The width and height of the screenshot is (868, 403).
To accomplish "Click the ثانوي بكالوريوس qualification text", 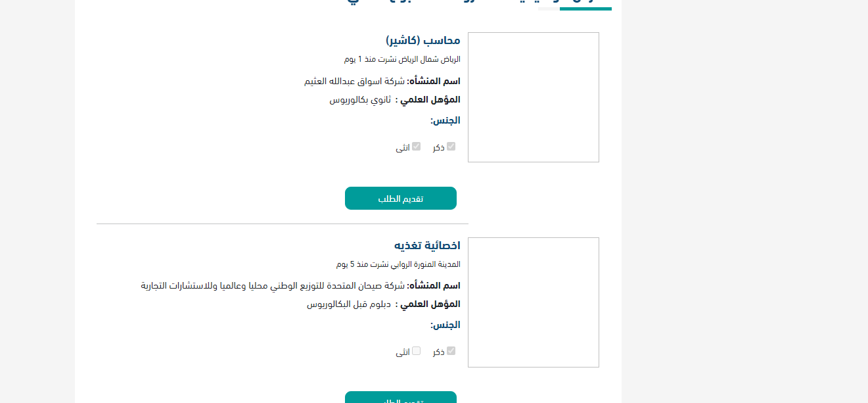I will coord(360,100).
